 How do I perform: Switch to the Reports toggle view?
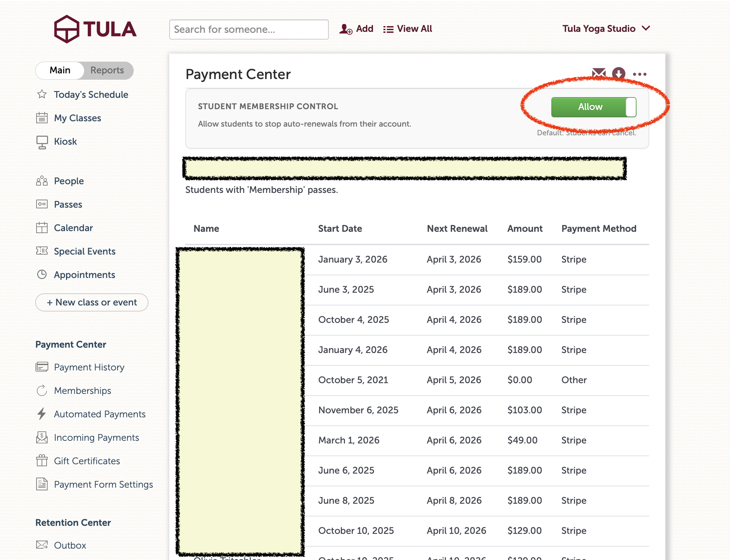click(107, 70)
